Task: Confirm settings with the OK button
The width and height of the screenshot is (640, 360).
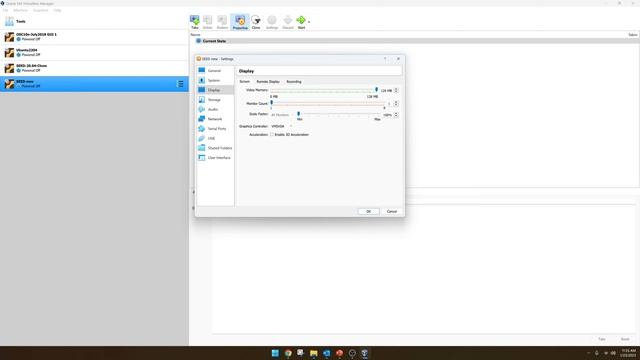Action: click(369, 211)
